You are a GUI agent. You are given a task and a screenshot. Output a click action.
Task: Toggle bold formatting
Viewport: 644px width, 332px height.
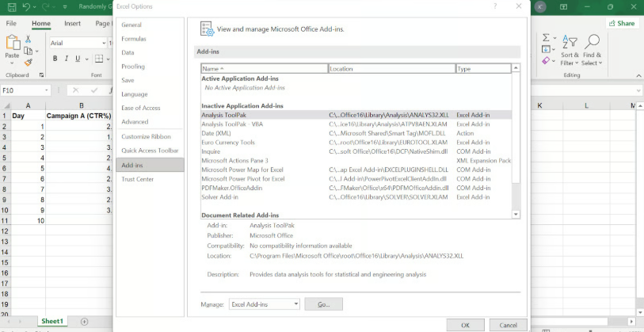(x=55, y=59)
